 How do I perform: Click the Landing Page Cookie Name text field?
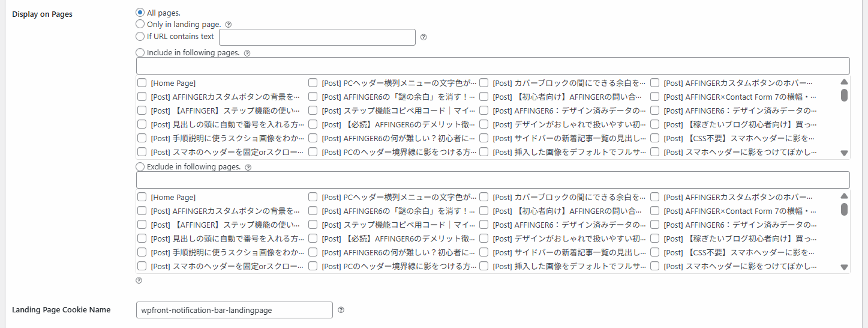click(x=235, y=310)
